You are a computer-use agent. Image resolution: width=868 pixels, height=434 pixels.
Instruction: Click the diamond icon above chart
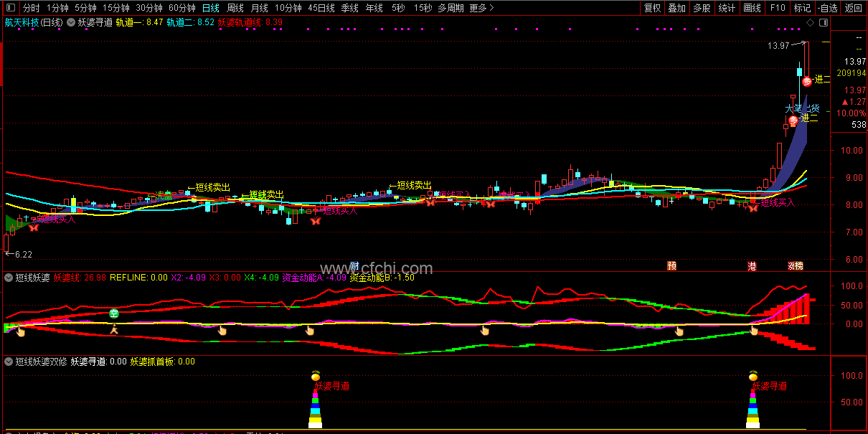click(809, 22)
